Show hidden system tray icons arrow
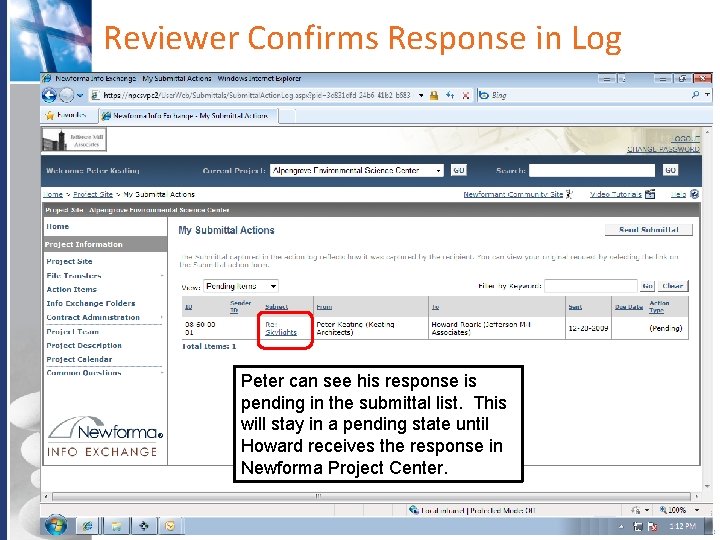Viewport: 720px width, 540px height. point(621,527)
